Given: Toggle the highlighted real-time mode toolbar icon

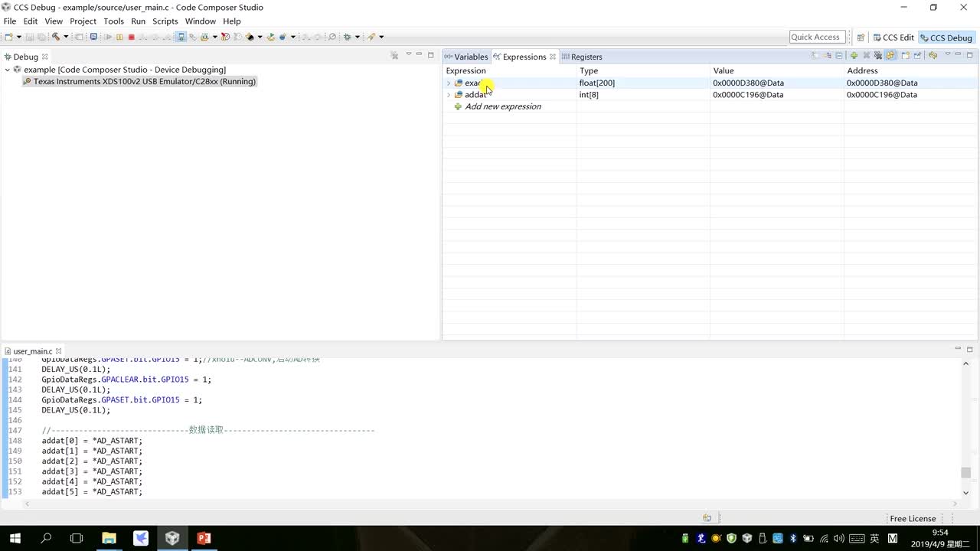Looking at the screenshot, I should (181, 37).
